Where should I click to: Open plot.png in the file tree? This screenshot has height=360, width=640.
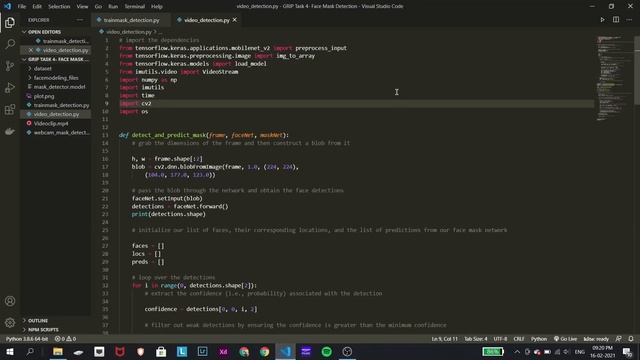(56, 96)
